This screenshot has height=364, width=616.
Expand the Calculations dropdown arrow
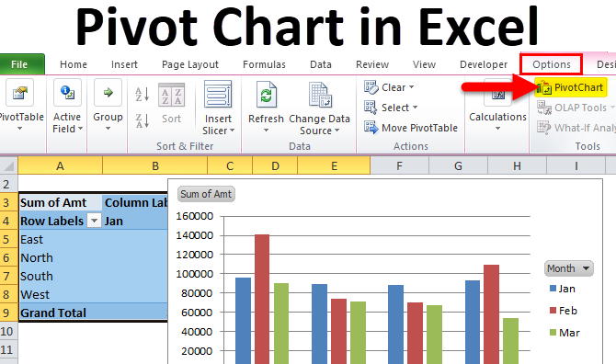click(497, 129)
